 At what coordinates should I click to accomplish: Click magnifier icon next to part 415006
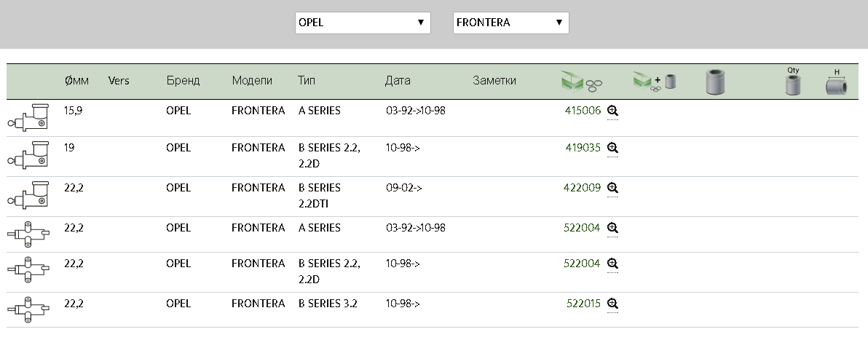[612, 111]
